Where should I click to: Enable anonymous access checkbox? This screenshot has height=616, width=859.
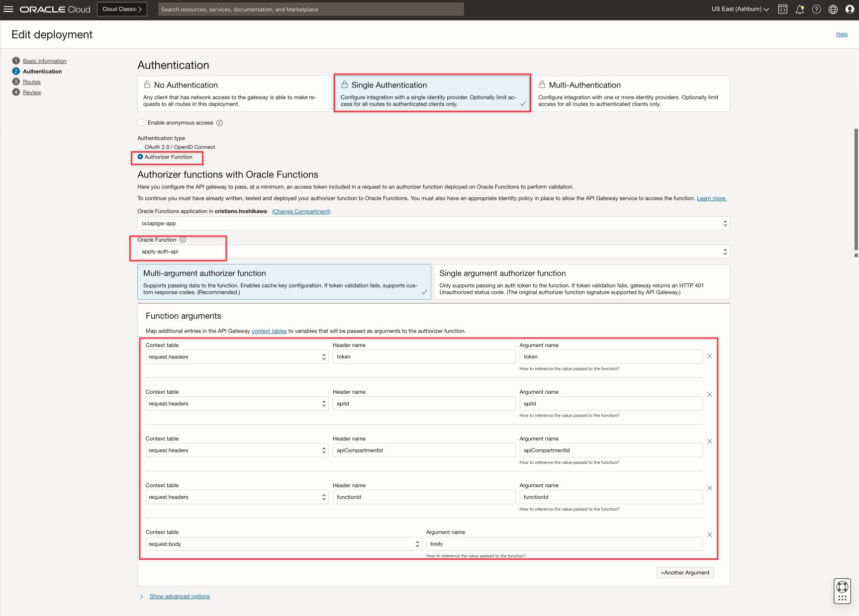coord(141,123)
